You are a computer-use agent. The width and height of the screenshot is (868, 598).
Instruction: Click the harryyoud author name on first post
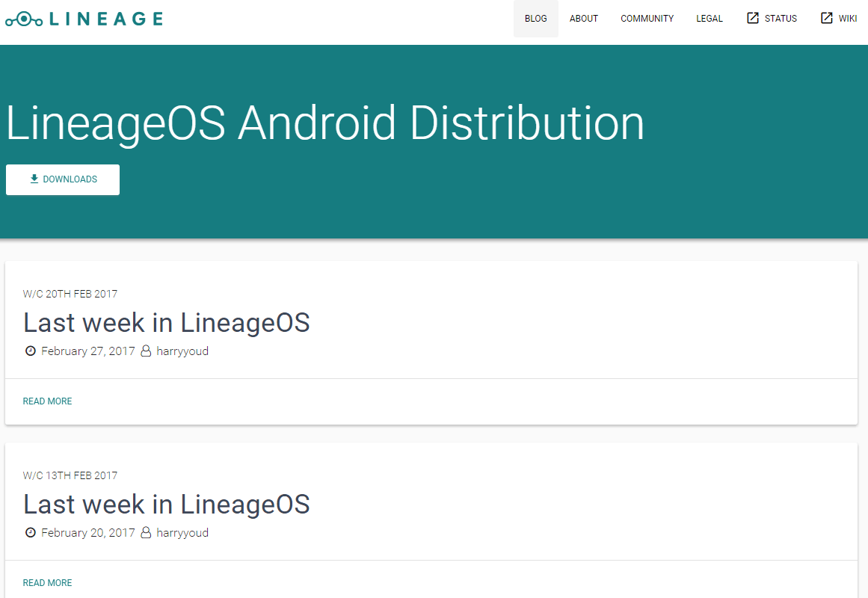click(182, 351)
